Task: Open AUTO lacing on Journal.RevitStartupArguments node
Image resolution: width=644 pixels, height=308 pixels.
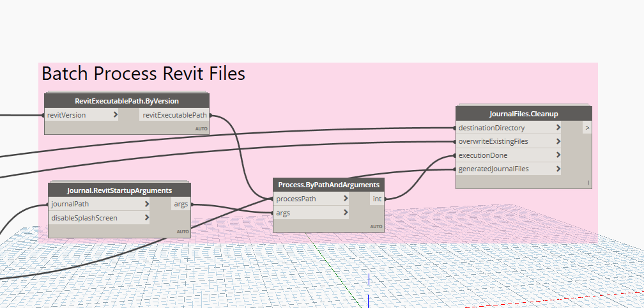Action: coord(183,231)
